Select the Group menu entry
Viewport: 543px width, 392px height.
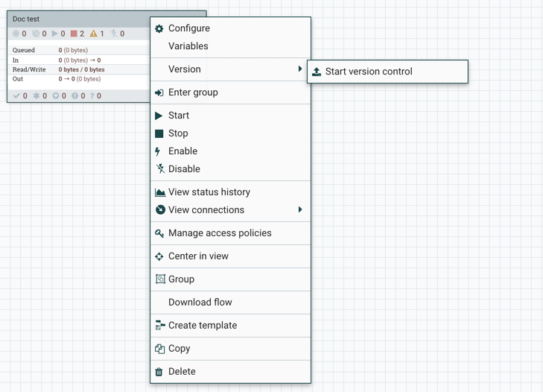[x=181, y=279]
